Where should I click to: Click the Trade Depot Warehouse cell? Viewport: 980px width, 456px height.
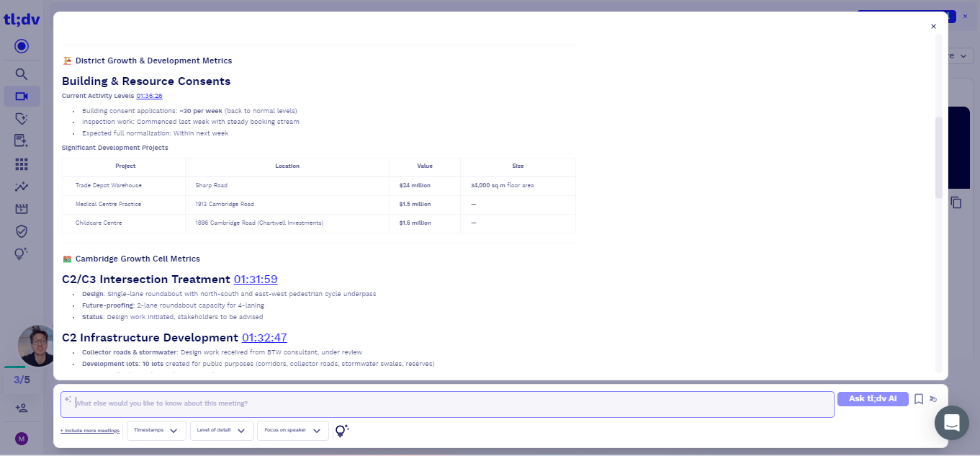pos(124,186)
